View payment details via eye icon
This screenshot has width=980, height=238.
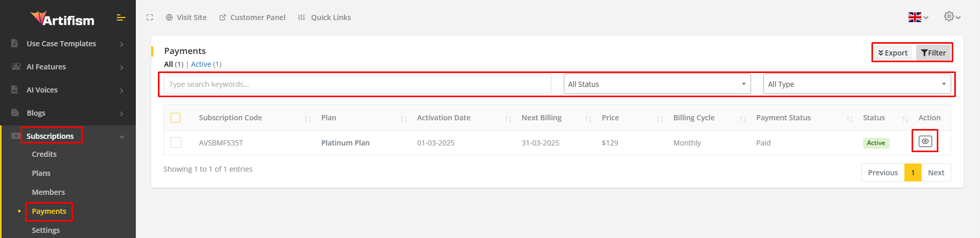[x=925, y=141]
